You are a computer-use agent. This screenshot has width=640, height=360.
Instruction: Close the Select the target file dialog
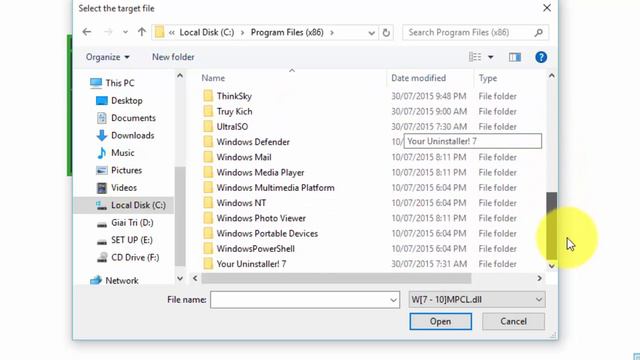tap(547, 8)
